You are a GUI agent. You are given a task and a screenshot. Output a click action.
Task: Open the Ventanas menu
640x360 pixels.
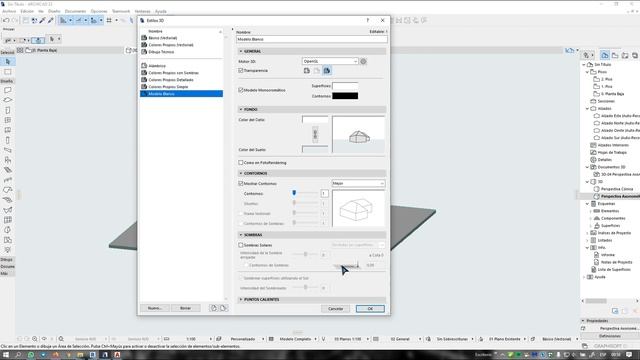[x=142, y=11]
